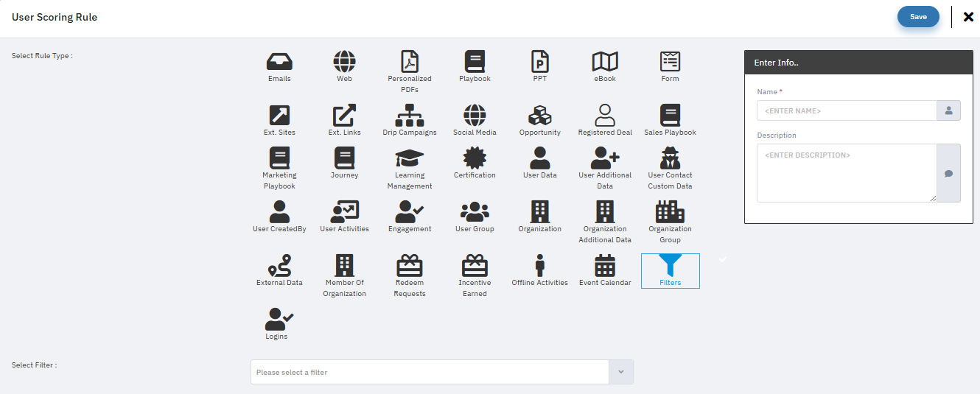Choose Learning Management graduation cap icon
The width and height of the screenshot is (980, 394).
coord(409,158)
